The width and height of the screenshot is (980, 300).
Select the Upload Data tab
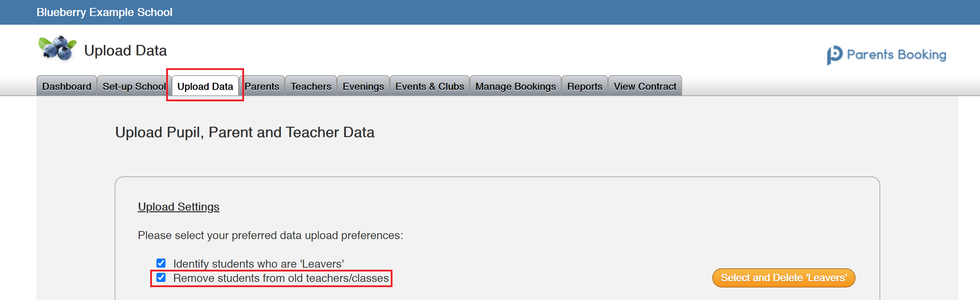[x=205, y=86]
